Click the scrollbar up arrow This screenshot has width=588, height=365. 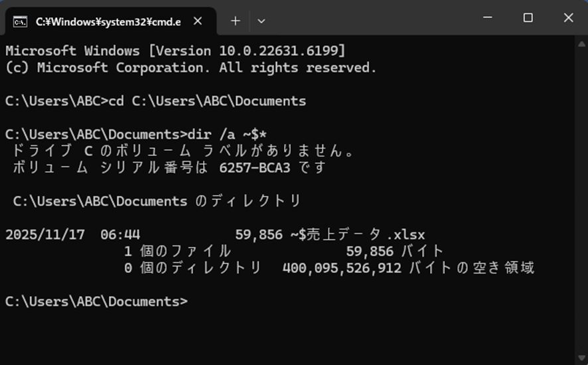click(581, 42)
